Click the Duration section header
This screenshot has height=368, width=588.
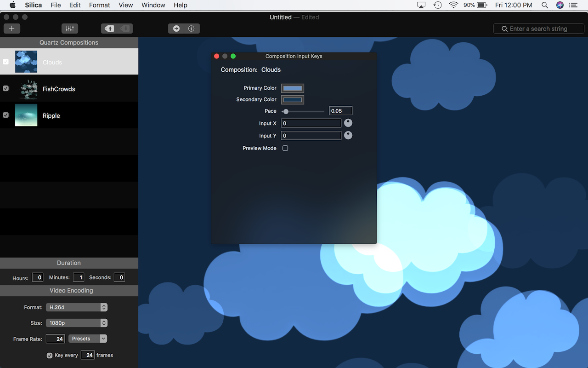point(69,263)
